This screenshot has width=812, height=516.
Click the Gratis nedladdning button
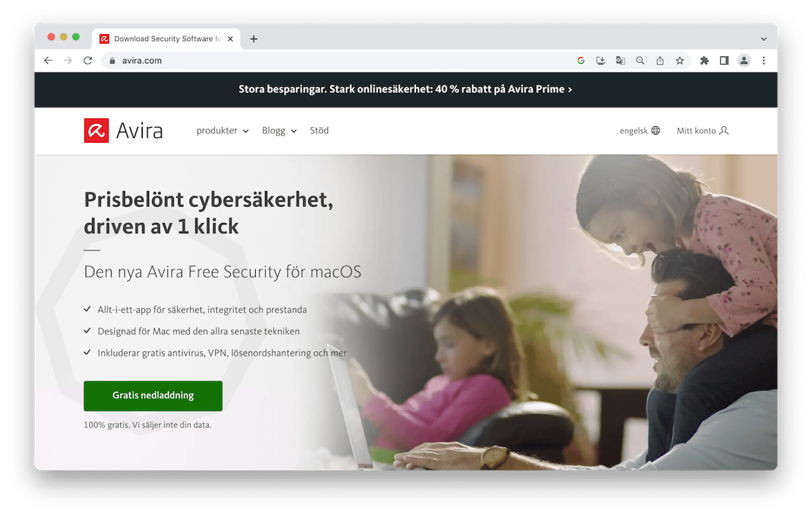[153, 396]
